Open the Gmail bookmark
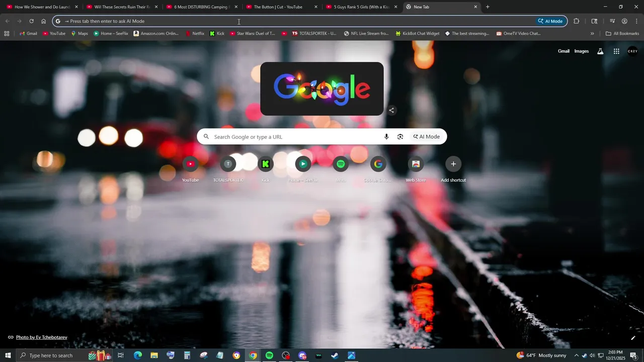This screenshot has width=644, height=362. tap(28, 34)
